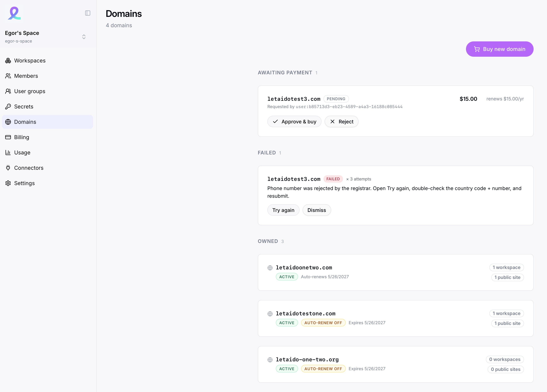
Task: Click the app logo ribbon icon
Action: [x=14, y=13]
